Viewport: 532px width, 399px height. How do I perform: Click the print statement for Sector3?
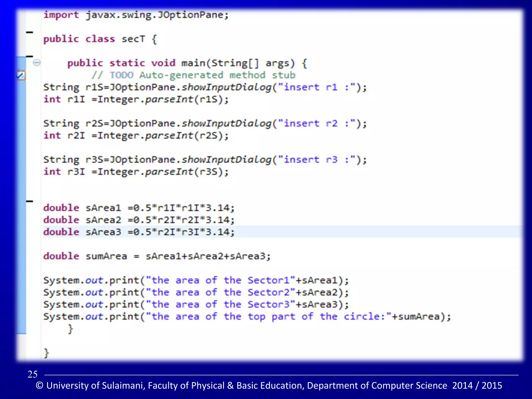(x=196, y=304)
